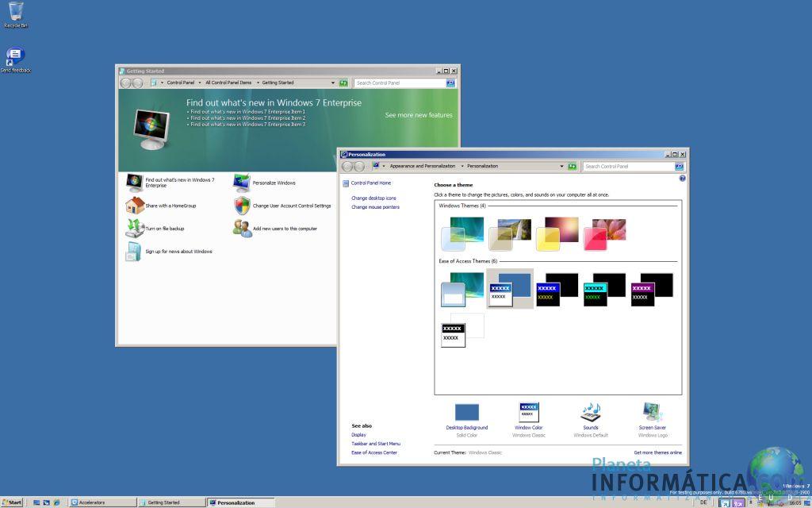
Task: Click the Forward button in the Getting Started window
Action: [x=137, y=83]
